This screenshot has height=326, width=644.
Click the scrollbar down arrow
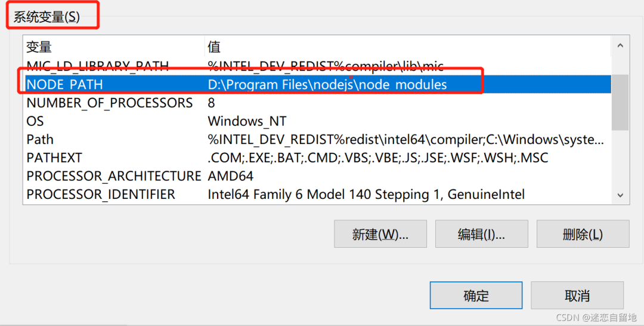pyautogui.click(x=620, y=195)
